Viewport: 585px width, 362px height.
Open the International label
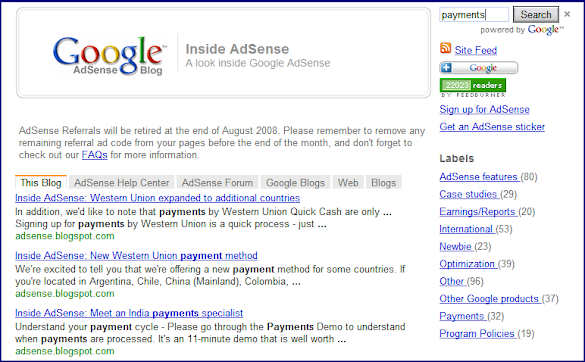pos(467,229)
